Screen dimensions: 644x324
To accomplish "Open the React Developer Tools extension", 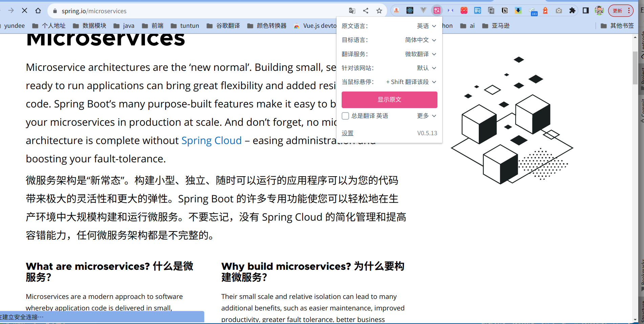I will [410, 11].
